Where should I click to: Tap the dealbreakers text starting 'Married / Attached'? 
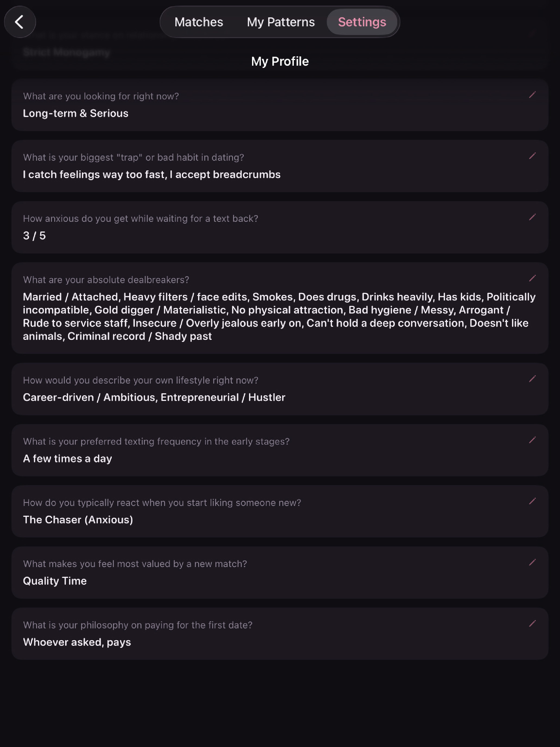279,316
